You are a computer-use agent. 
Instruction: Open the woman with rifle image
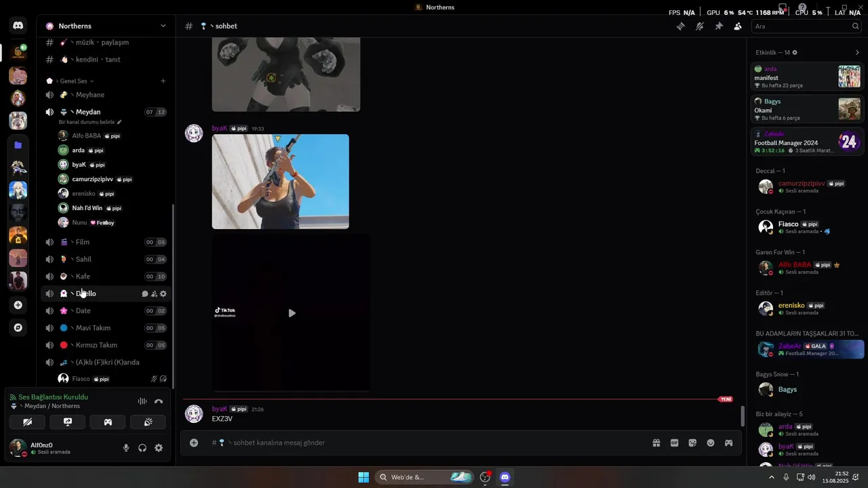tap(281, 182)
